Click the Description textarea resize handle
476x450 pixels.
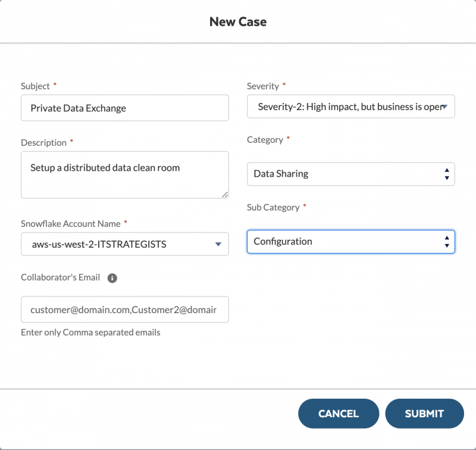point(225,193)
